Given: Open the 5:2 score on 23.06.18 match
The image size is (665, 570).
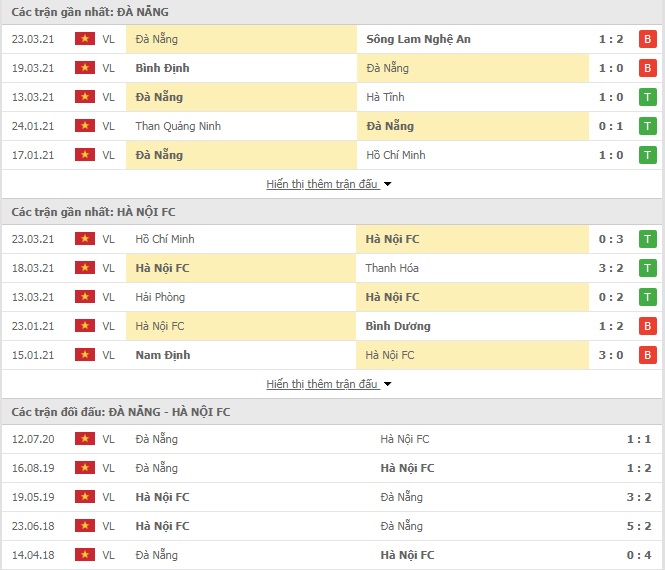Looking at the screenshot, I should (x=639, y=526).
